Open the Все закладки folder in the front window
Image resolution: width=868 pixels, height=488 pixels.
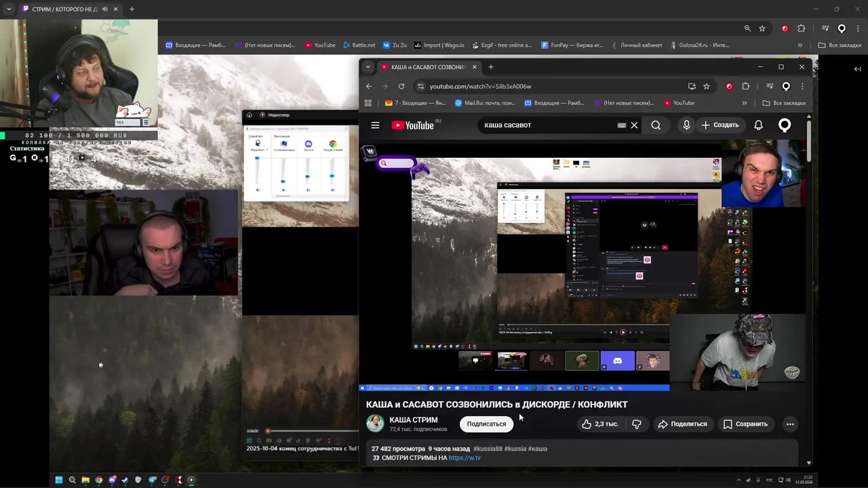pyautogui.click(x=784, y=103)
